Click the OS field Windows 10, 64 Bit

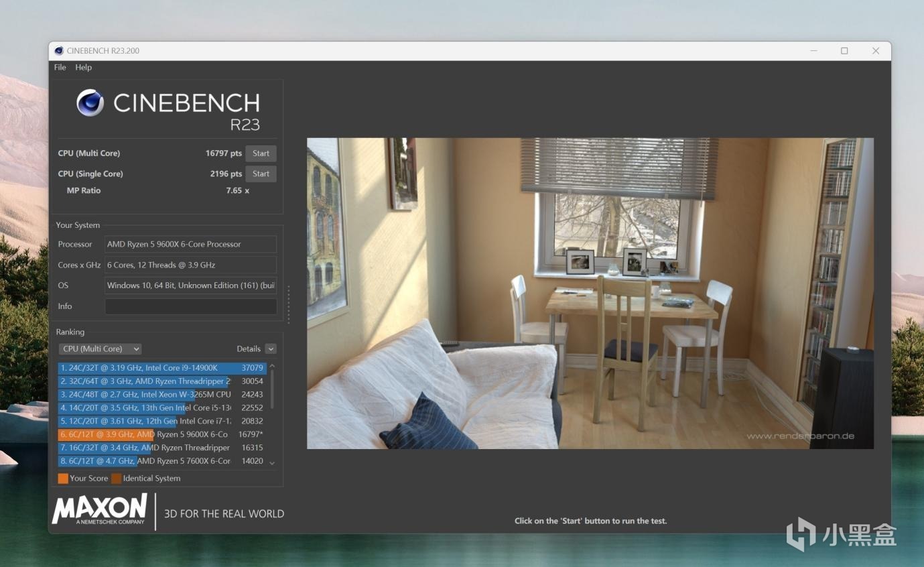point(190,286)
